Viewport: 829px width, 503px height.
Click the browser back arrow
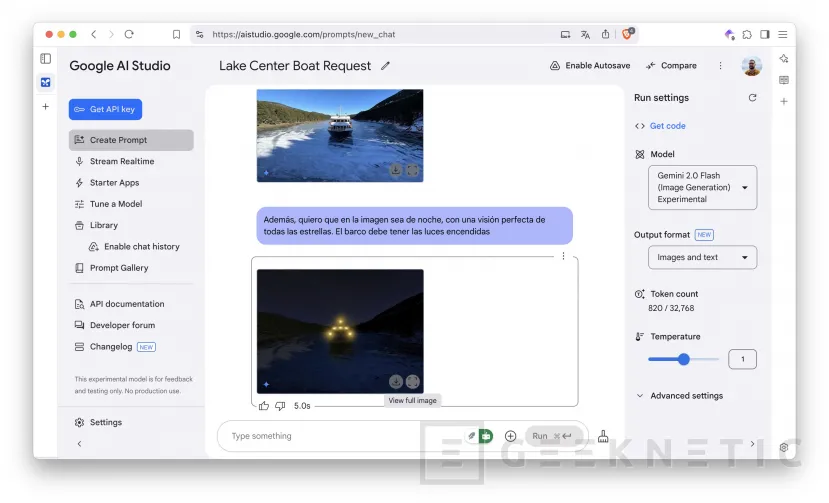pos(94,34)
